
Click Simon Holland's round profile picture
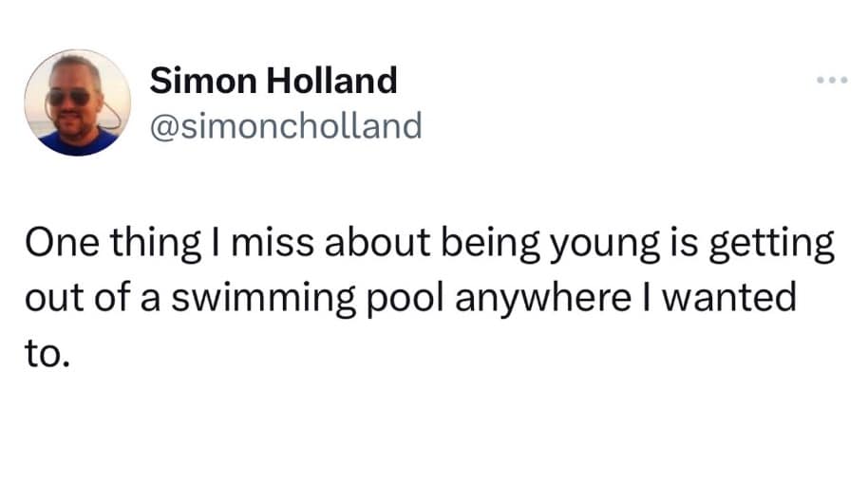pyautogui.click(x=77, y=102)
